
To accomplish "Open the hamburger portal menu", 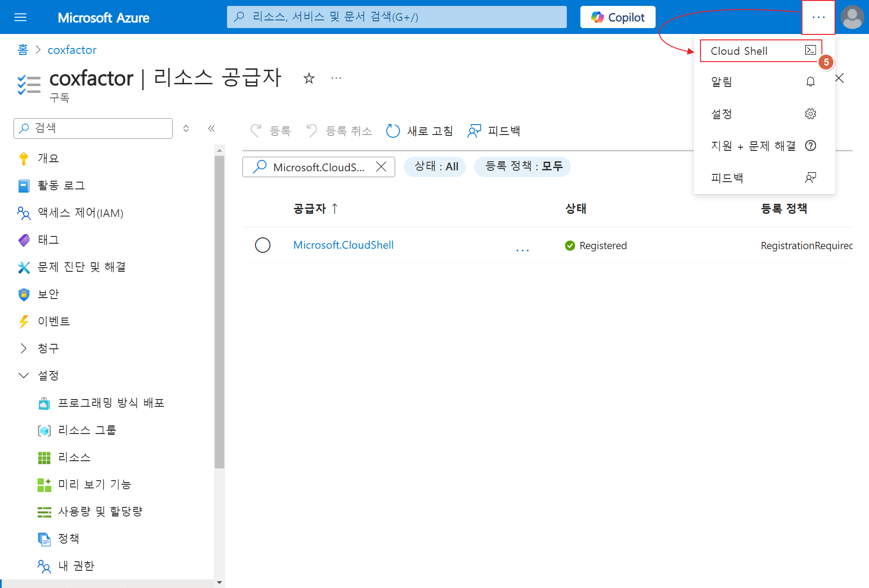I will point(20,17).
